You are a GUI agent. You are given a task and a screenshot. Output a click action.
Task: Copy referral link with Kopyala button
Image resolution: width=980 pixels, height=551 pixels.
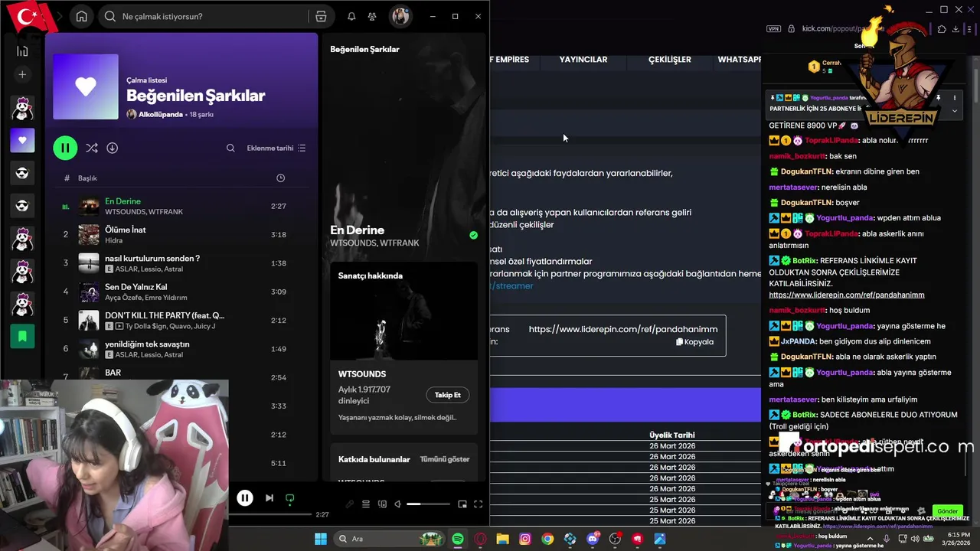[694, 342]
